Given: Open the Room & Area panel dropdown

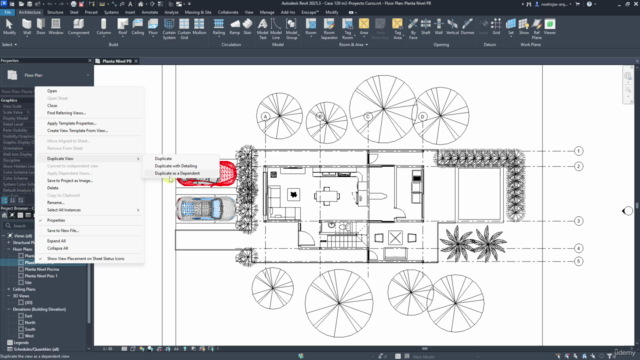Looking at the screenshot, I should 353,44.
